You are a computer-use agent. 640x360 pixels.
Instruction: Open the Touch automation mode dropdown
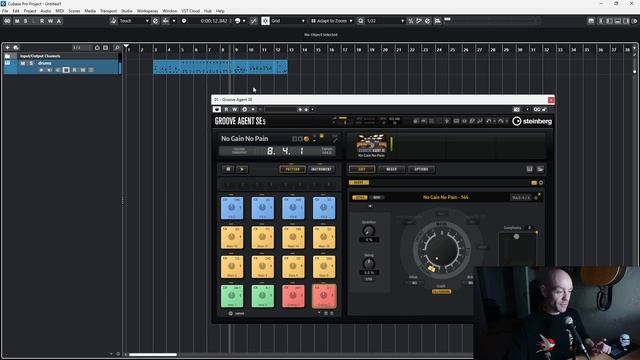coord(134,21)
